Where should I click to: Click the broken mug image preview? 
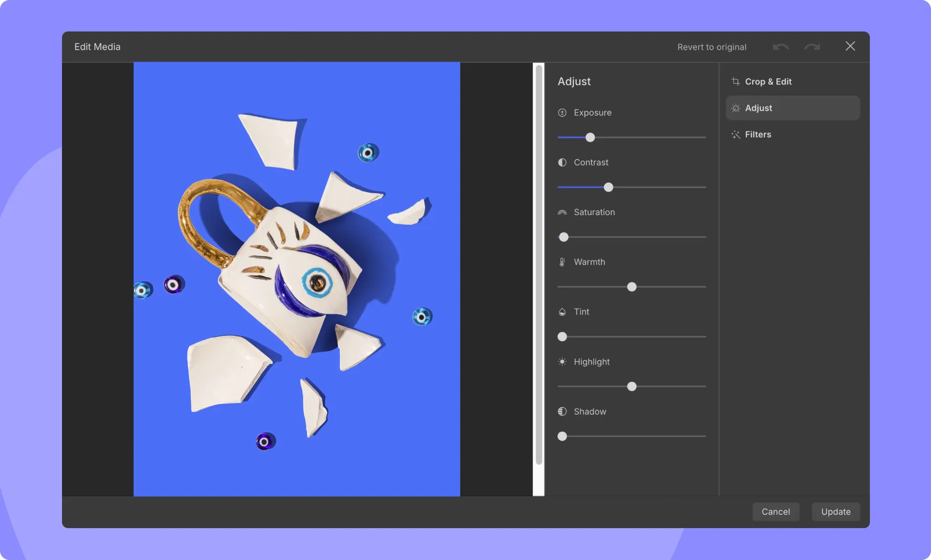pos(297,279)
